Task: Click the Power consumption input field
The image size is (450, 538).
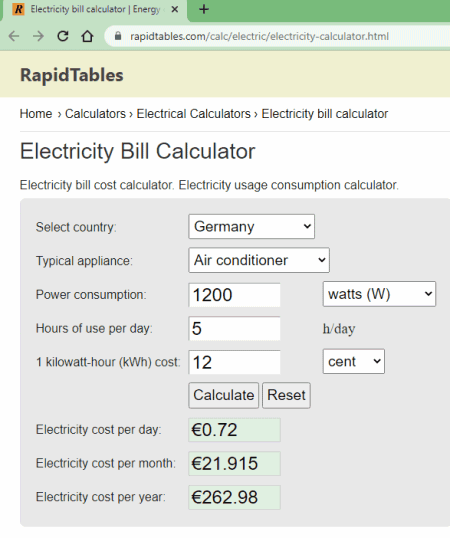Action: pos(234,295)
